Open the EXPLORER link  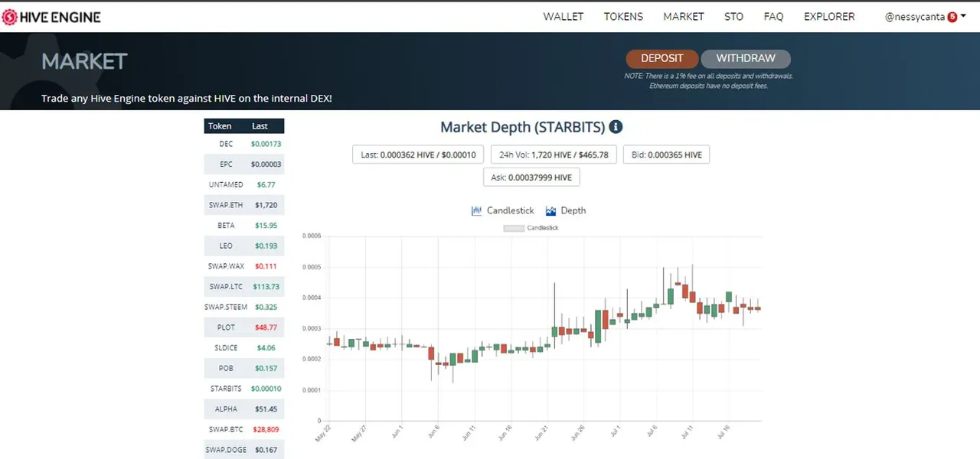click(x=829, y=17)
